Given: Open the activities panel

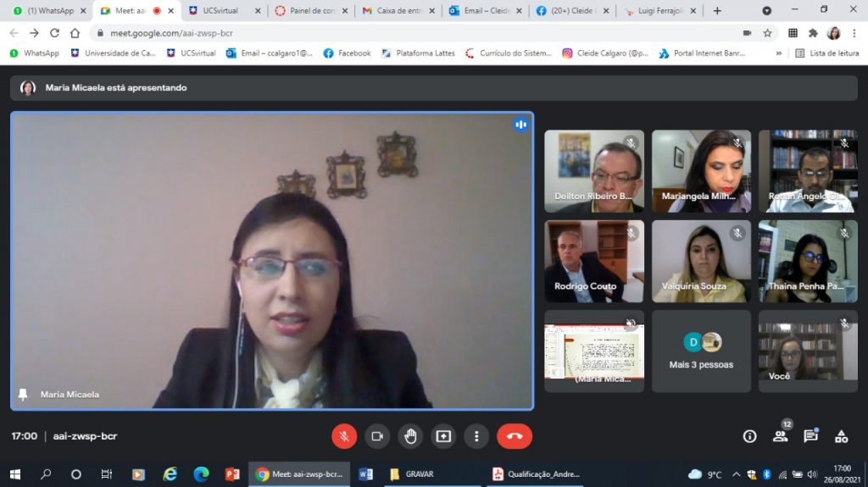Looking at the screenshot, I should 841,436.
